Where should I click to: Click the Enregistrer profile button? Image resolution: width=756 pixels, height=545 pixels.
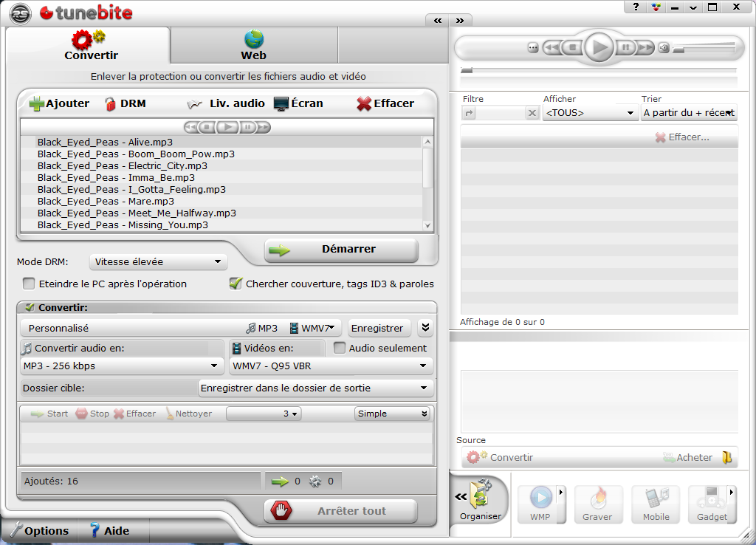coord(377,328)
